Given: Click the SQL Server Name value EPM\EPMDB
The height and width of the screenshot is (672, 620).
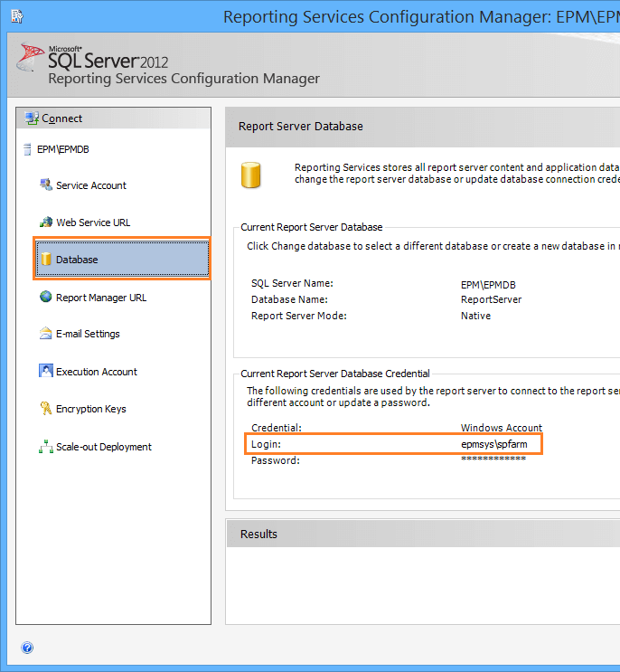Looking at the screenshot, I should (488, 285).
